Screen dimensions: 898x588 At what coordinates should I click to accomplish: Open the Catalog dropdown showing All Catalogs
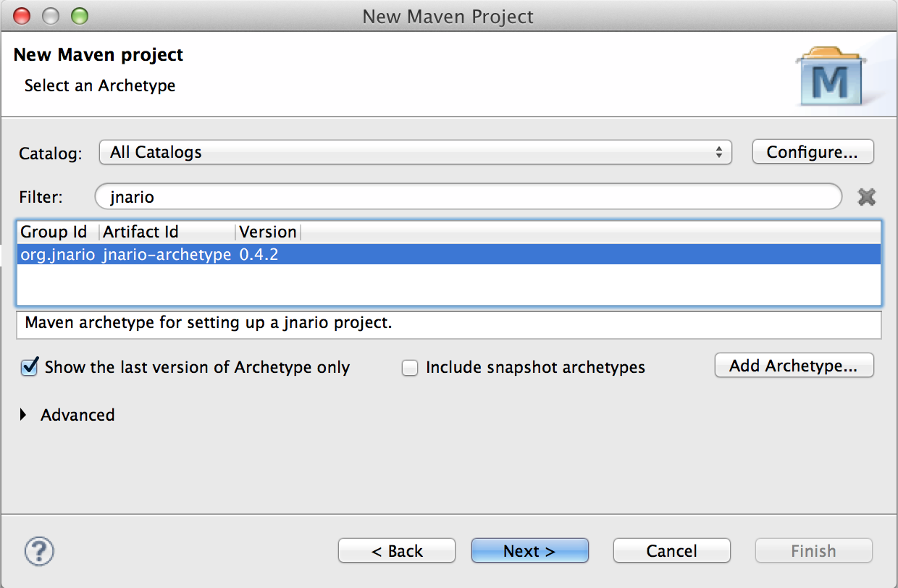pyautogui.click(x=415, y=152)
